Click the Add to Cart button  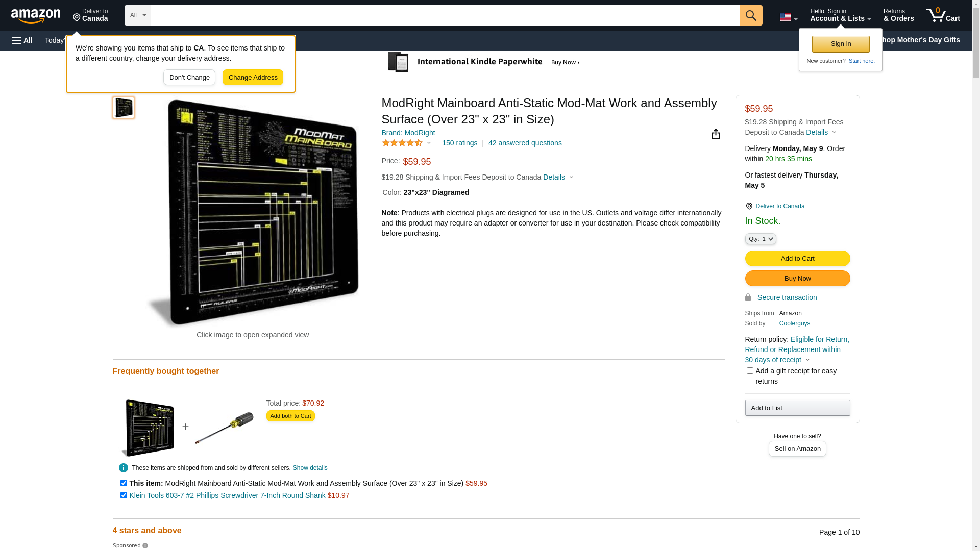tap(797, 259)
